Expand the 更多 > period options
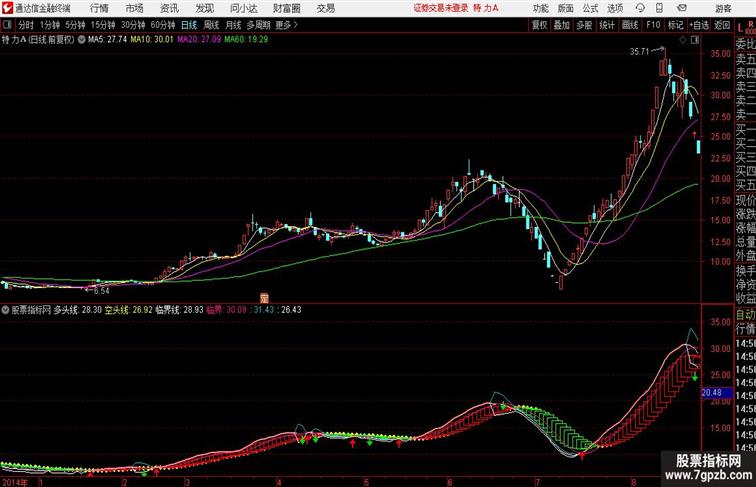Screen dimensions: 756x487 [286, 25]
